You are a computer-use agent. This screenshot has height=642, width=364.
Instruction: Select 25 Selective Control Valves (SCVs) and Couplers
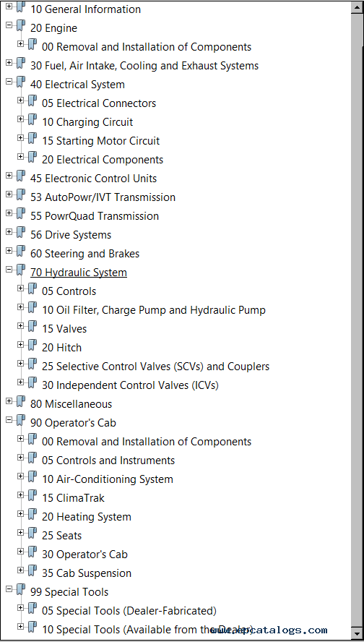[x=155, y=367]
